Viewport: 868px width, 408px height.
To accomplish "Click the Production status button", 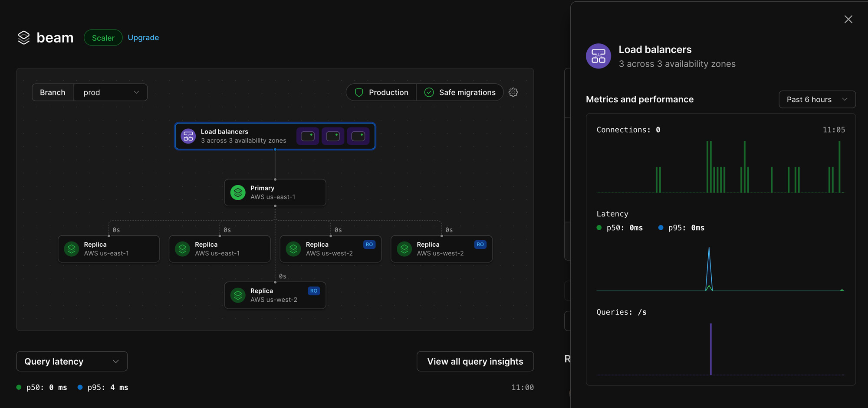I will [381, 92].
